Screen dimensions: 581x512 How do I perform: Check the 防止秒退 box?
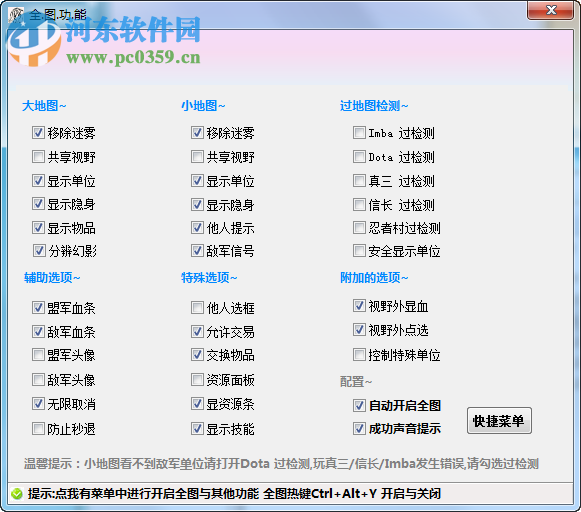click(x=39, y=429)
